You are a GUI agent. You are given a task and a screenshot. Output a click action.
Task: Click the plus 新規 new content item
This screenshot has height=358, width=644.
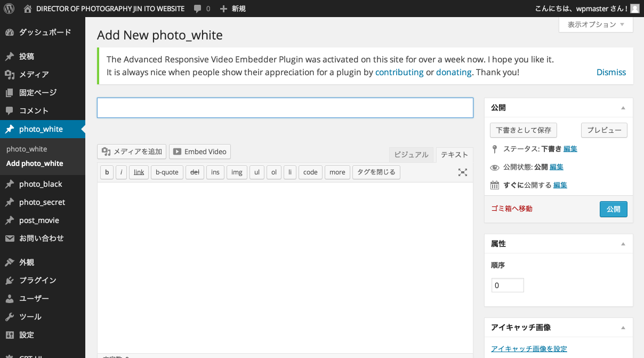pos(233,9)
